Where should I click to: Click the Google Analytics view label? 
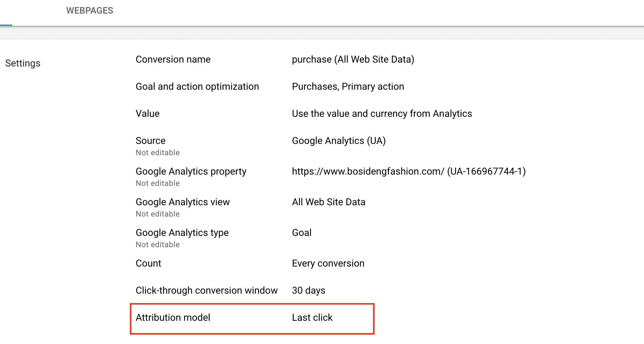(182, 202)
